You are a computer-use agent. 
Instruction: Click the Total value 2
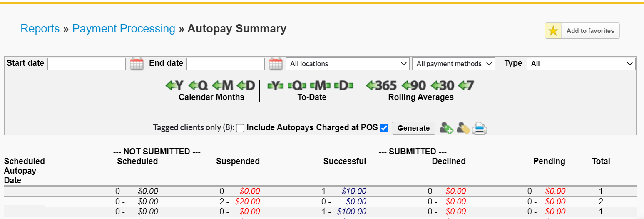coord(601,202)
